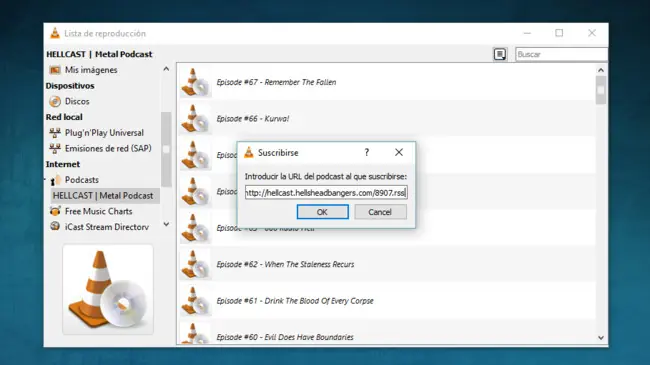Click the help question mark in Suscribirse dialog
The height and width of the screenshot is (365, 650).
[366, 153]
